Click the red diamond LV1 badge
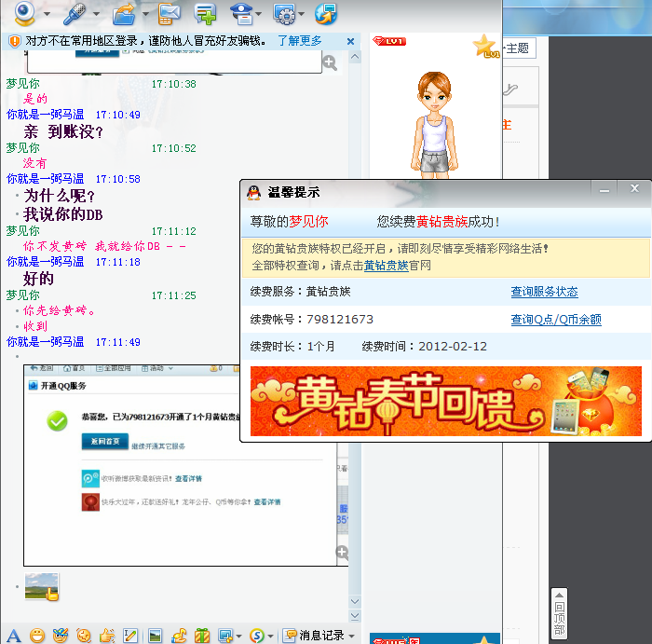 pos(389,41)
